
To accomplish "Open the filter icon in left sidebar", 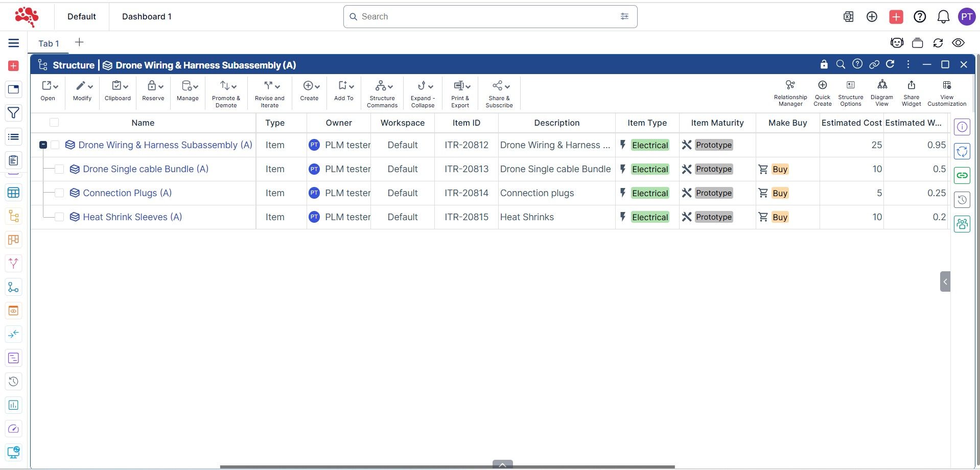I will tap(14, 113).
